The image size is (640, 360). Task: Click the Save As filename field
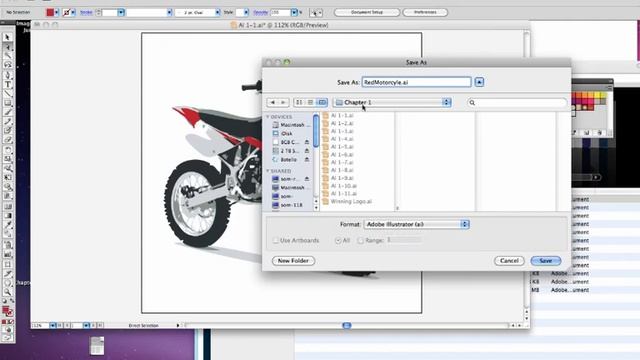[416, 82]
